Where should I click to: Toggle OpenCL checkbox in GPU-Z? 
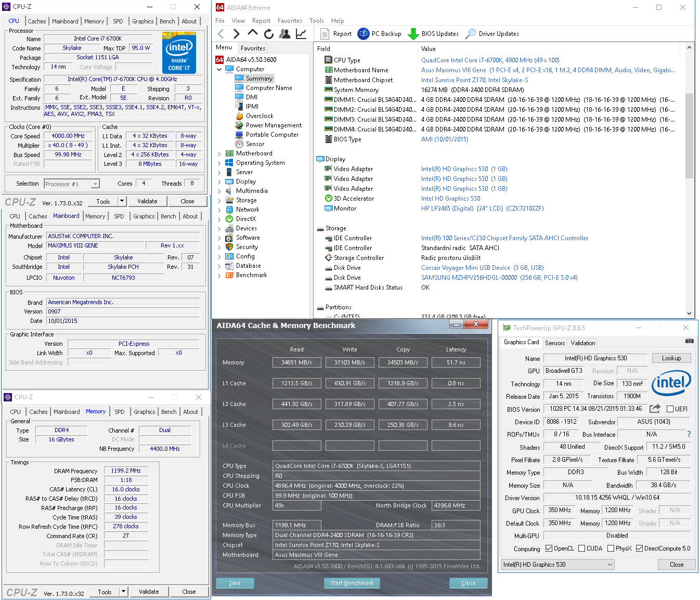549,549
